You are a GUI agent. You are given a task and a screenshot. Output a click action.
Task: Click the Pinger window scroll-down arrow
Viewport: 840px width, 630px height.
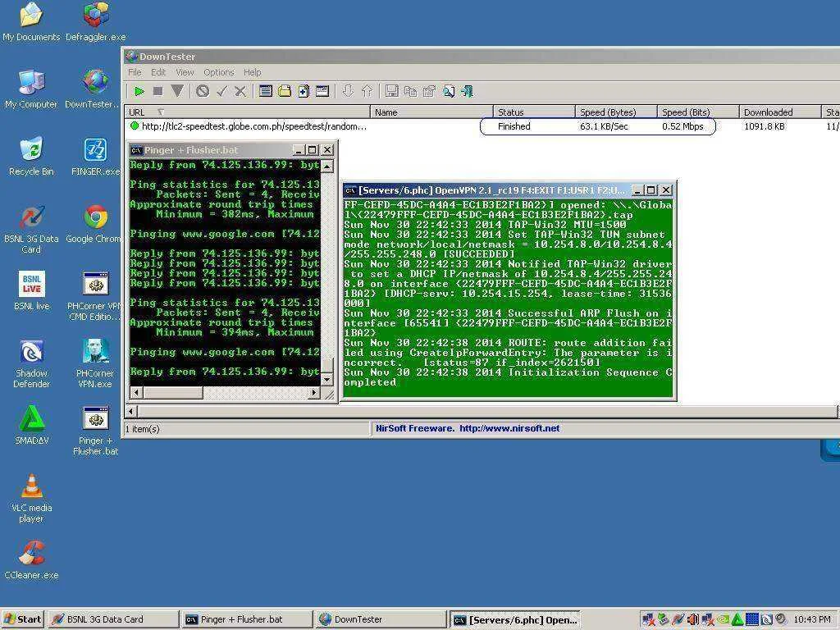point(326,379)
